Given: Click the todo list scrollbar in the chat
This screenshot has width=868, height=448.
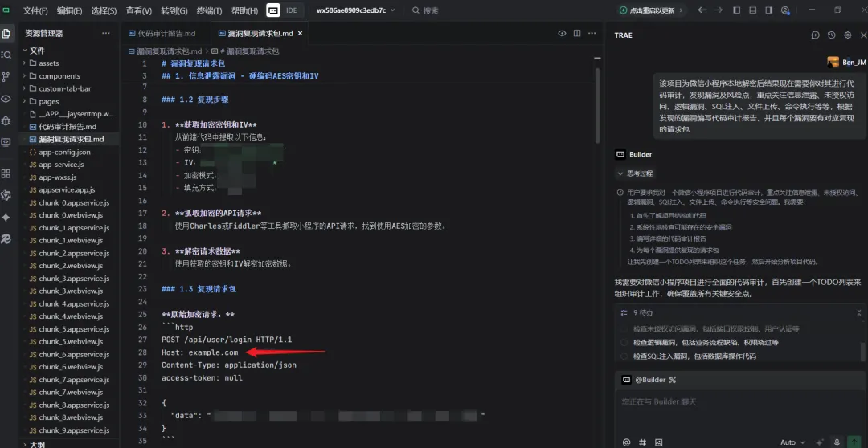Looking at the screenshot, I should (862, 351).
